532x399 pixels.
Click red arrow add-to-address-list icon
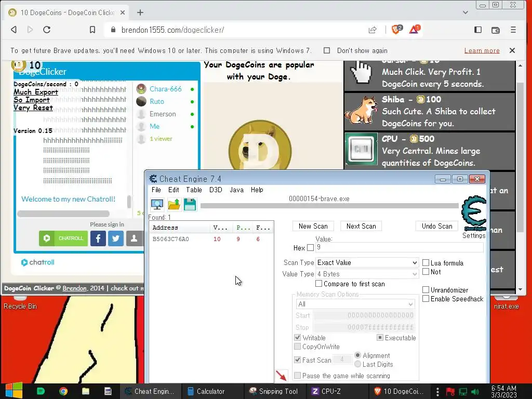281,376
